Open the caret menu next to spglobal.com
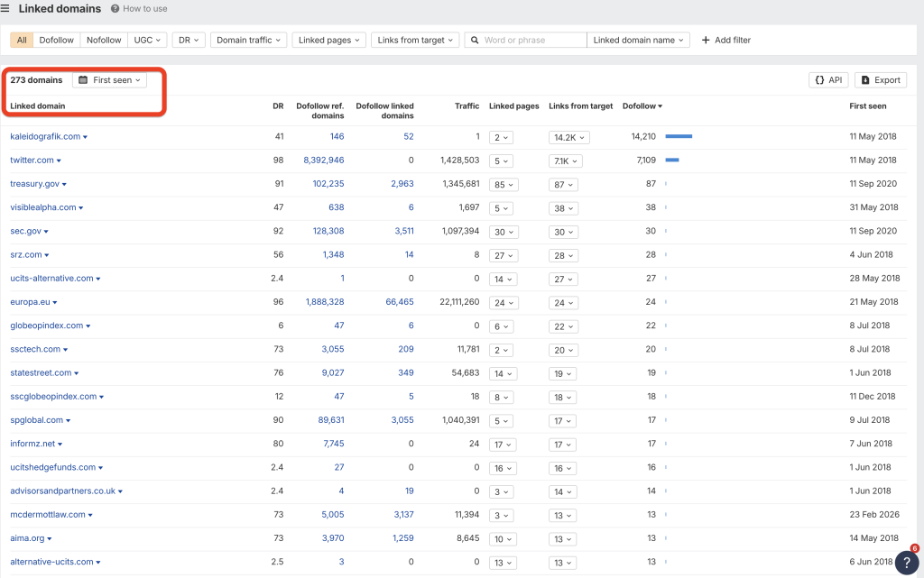The height and width of the screenshot is (578, 924). (69, 421)
